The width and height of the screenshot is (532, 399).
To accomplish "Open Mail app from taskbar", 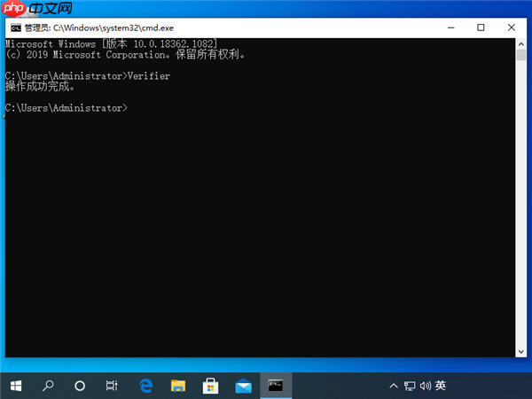I will click(x=243, y=386).
